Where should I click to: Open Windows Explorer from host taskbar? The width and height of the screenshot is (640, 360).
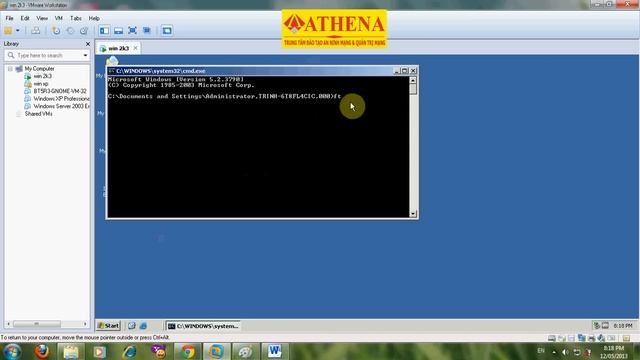[x=70, y=351]
